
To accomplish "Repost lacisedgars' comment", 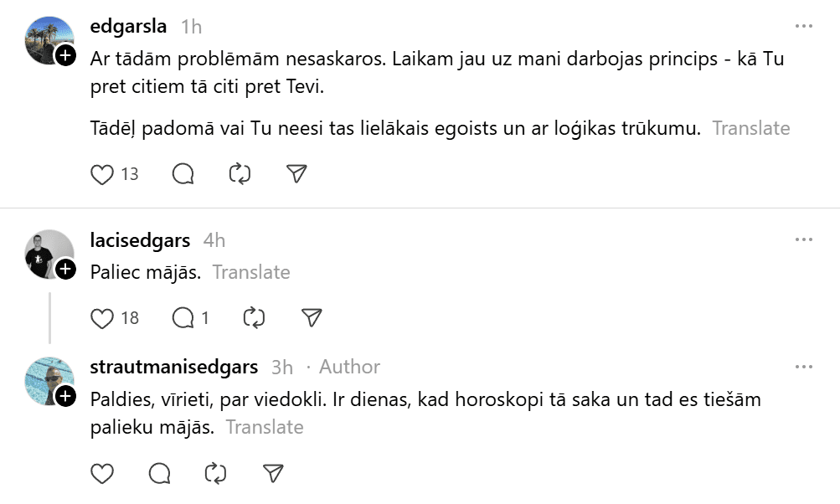I will 254,318.
